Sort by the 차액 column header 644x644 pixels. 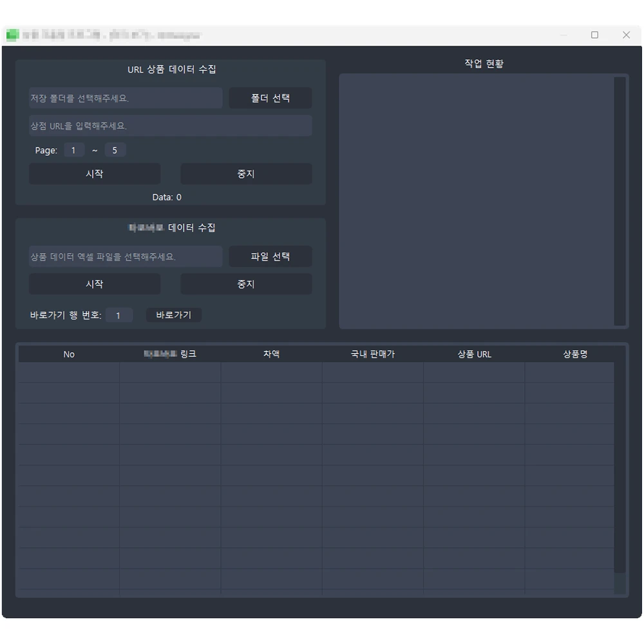click(x=271, y=354)
